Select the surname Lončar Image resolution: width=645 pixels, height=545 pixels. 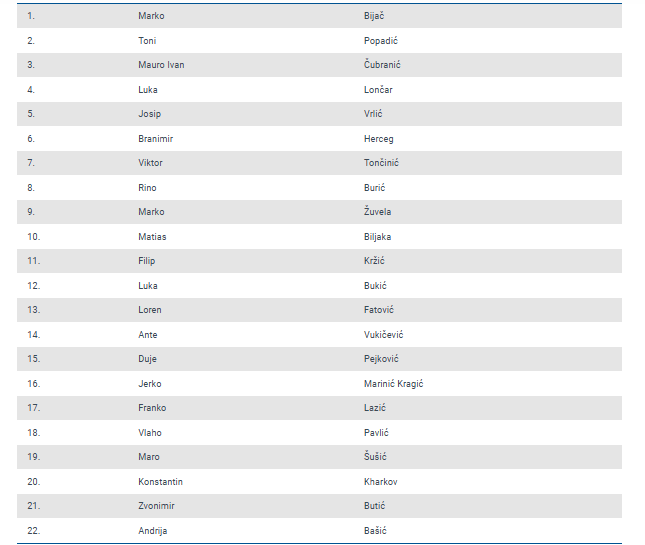379,90
